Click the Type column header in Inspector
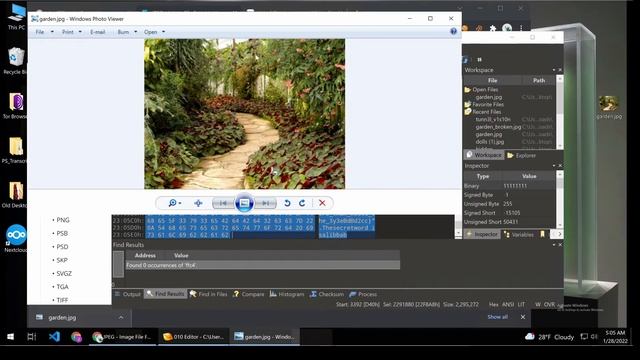This screenshot has height=360, width=640. coord(483,176)
